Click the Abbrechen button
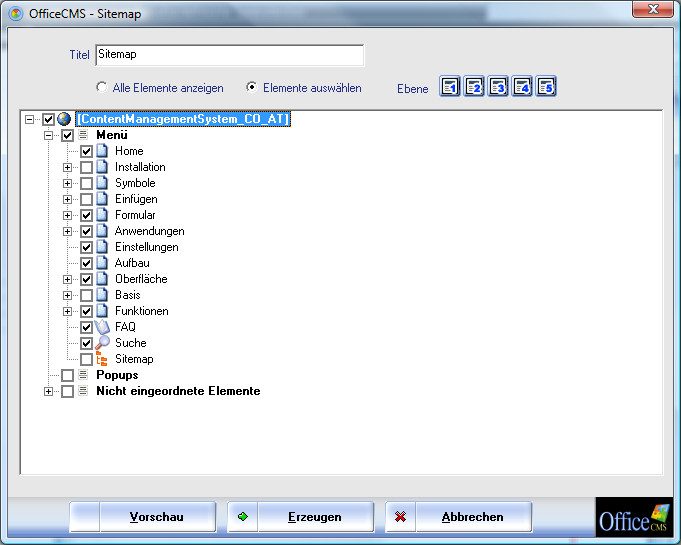Screen dimensions: 681x545 pos(459,517)
